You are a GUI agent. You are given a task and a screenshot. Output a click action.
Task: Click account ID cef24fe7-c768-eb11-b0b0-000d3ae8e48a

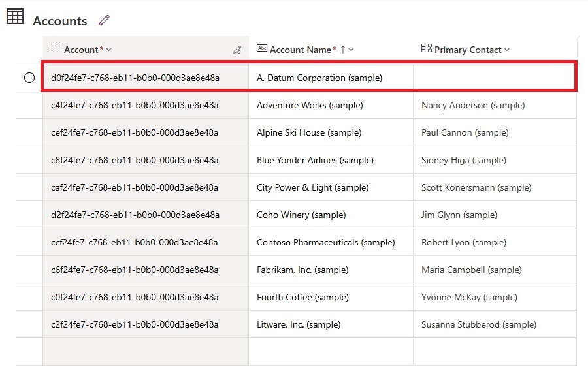pyautogui.click(x=134, y=132)
